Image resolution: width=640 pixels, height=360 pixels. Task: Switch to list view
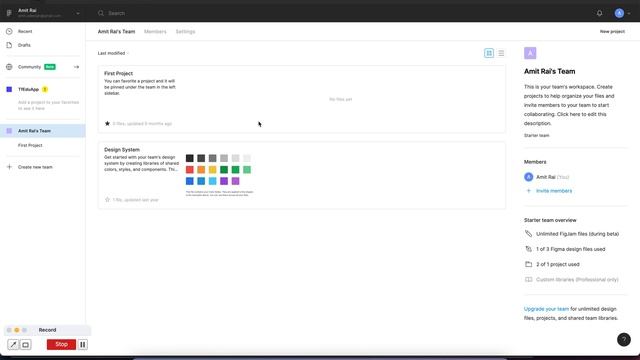[501, 53]
